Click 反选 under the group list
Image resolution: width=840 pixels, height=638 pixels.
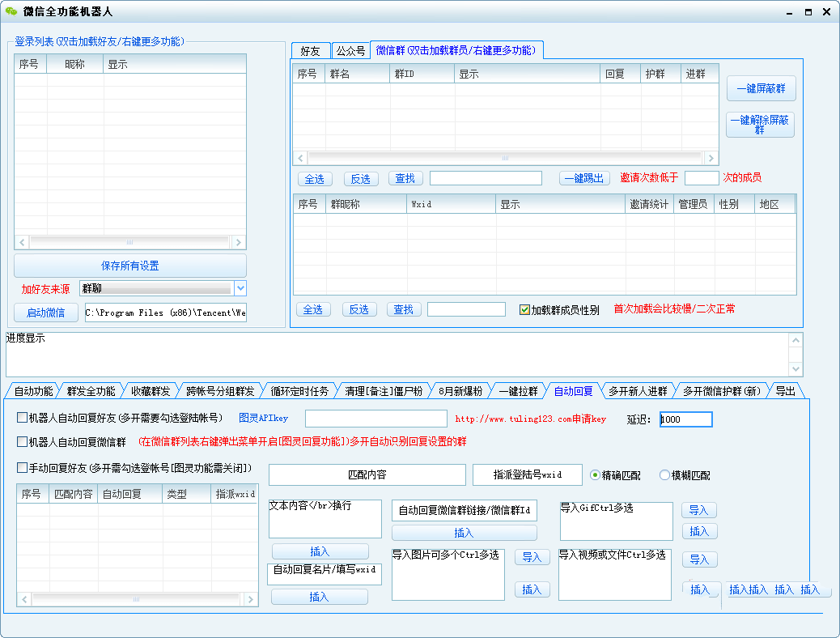tap(361, 179)
